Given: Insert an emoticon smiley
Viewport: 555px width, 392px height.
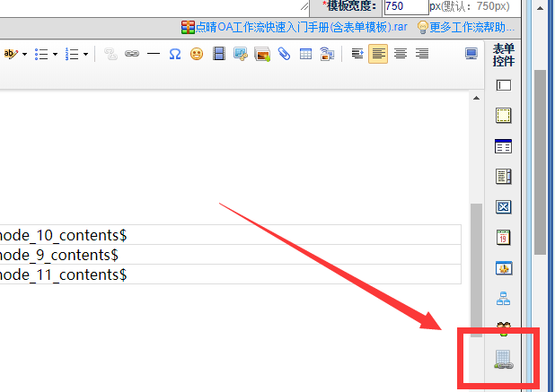Looking at the screenshot, I should pos(197,54).
